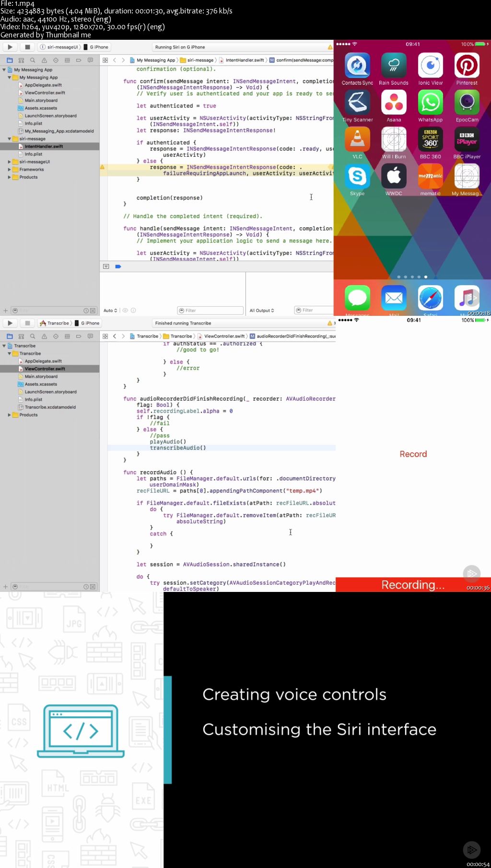Launch the Rain Sounds app
The image size is (491, 868).
pyautogui.click(x=394, y=66)
